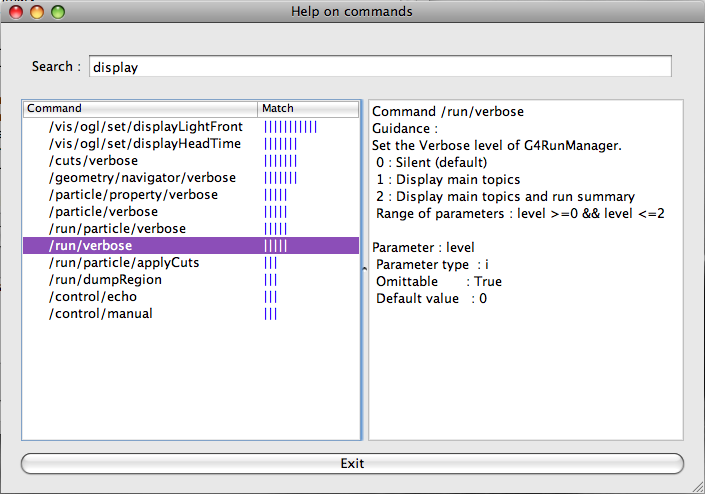Sort list by Command column header
This screenshot has height=494, width=705.
click(140, 108)
